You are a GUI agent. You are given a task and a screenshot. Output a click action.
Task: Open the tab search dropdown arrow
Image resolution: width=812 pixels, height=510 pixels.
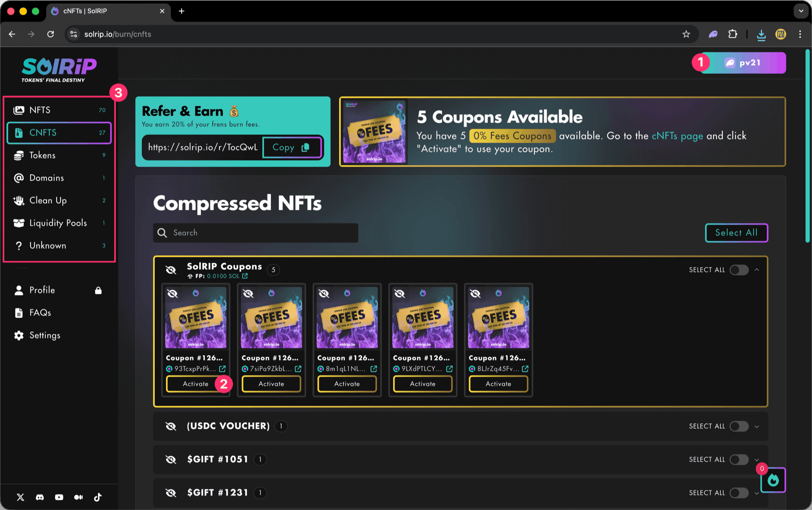pyautogui.click(x=801, y=11)
